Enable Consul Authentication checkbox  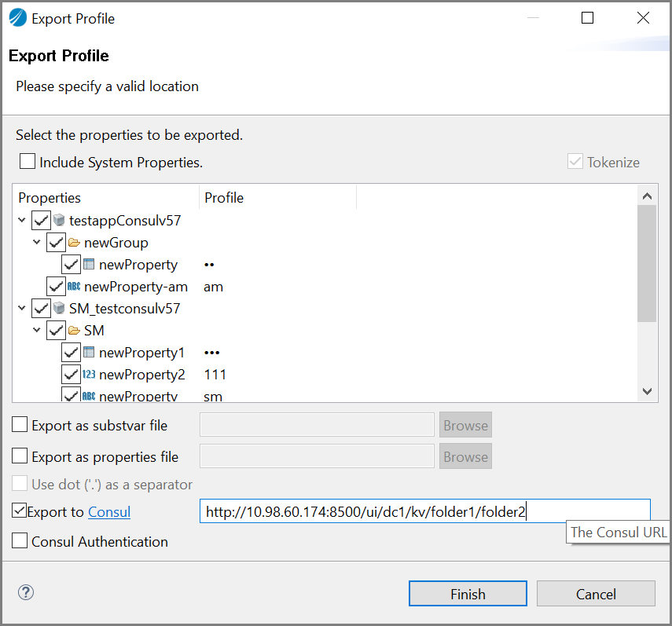coord(20,541)
